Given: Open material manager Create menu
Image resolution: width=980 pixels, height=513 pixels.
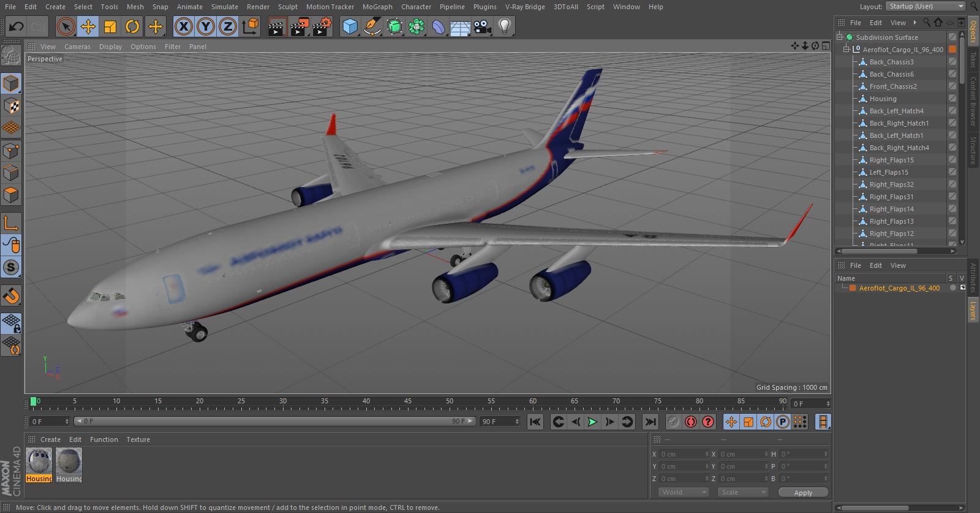Looking at the screenshot, I should coord(50,439).
